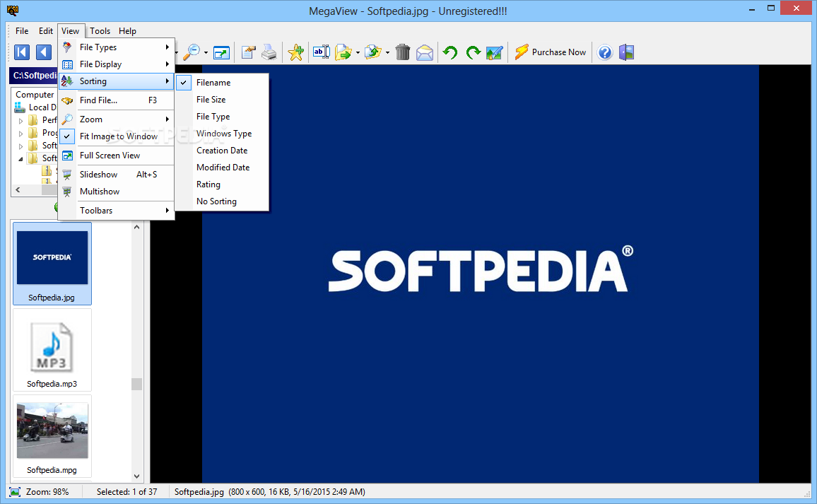Open the Edit menu

[46, 31]
